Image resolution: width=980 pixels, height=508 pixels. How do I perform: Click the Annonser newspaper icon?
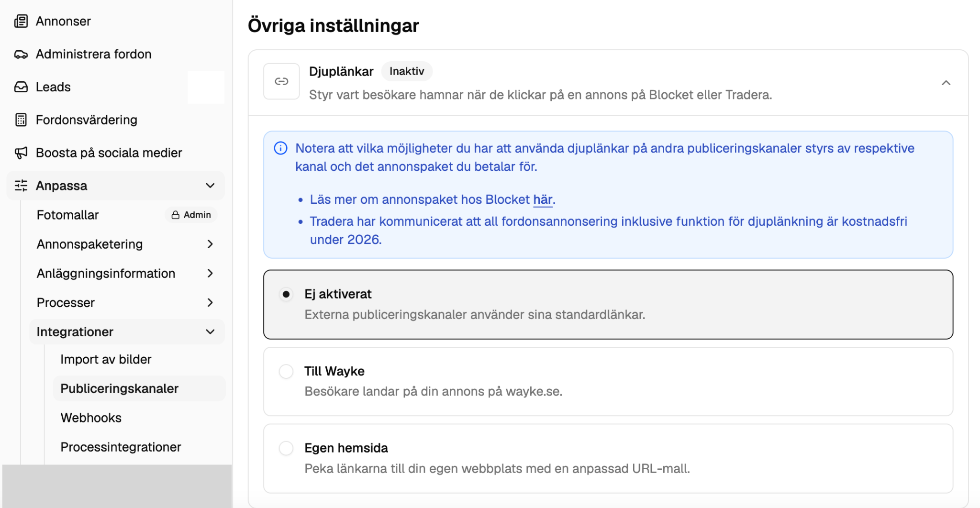21,21
